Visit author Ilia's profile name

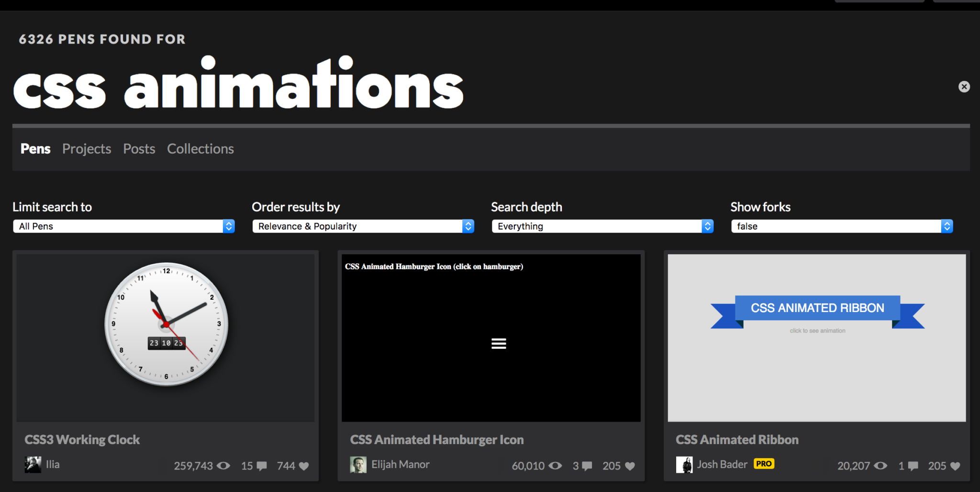click(x=53, y=465)
